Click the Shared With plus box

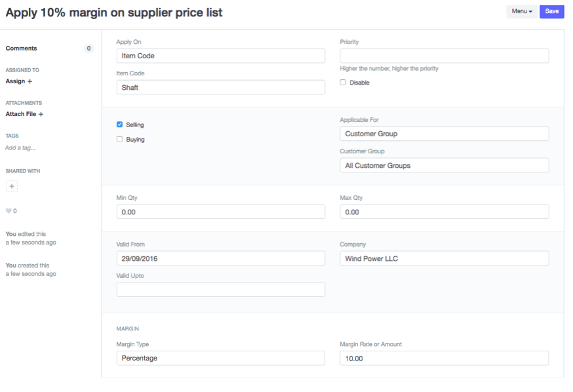(12, 186)
